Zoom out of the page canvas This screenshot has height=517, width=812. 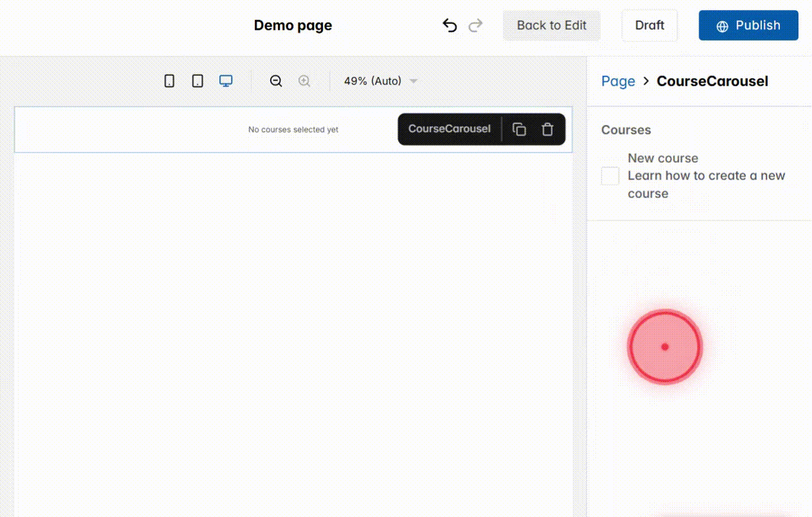(x=276, y=81)
